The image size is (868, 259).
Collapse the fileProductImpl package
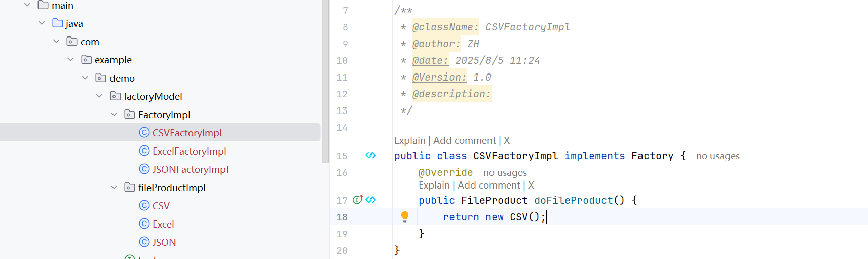(x=114, y=188)
